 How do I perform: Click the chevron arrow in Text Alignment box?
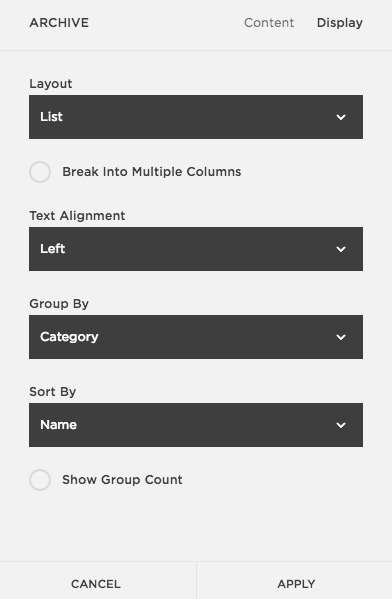341,249
